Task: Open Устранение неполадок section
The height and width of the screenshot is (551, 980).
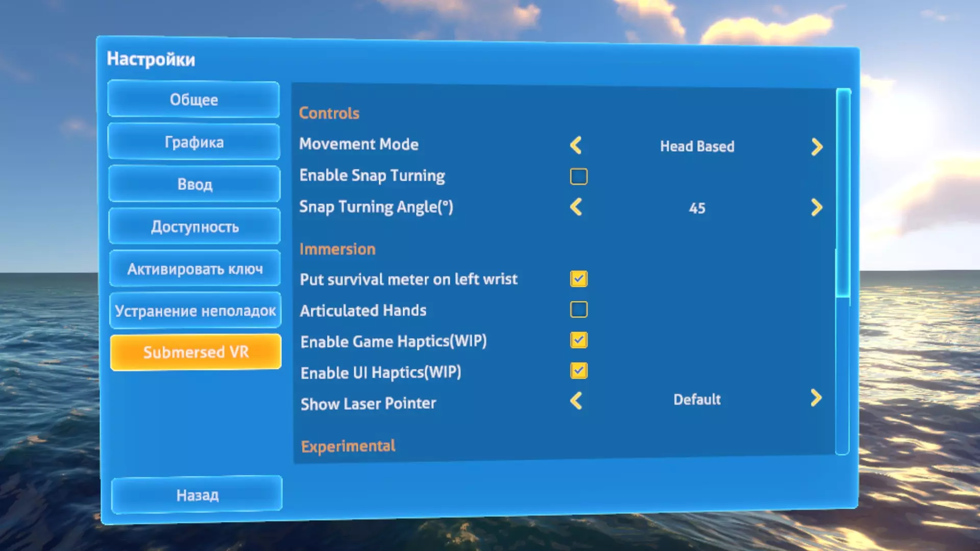Action: tap(195, 310)
